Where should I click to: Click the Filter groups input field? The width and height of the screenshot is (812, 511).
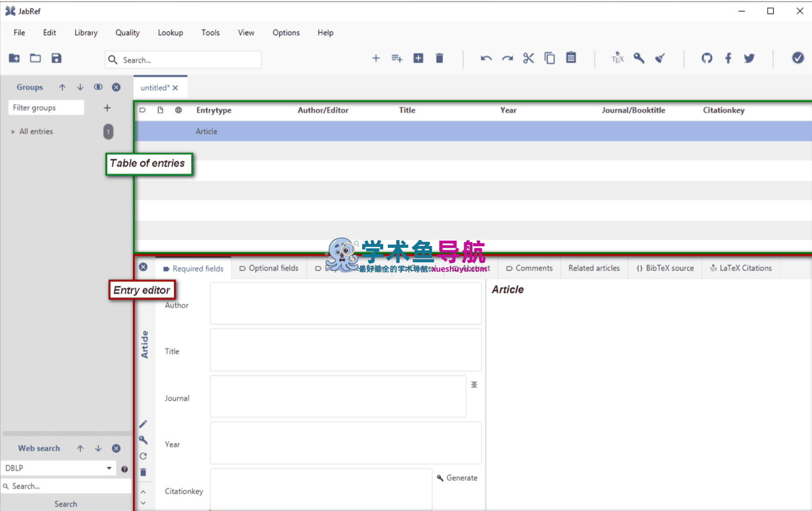click(x=46, y=108)
